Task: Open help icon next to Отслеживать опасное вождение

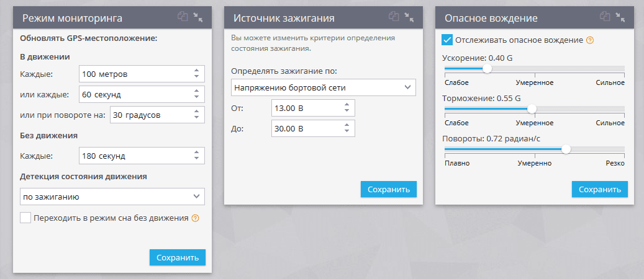Action: 590,40
